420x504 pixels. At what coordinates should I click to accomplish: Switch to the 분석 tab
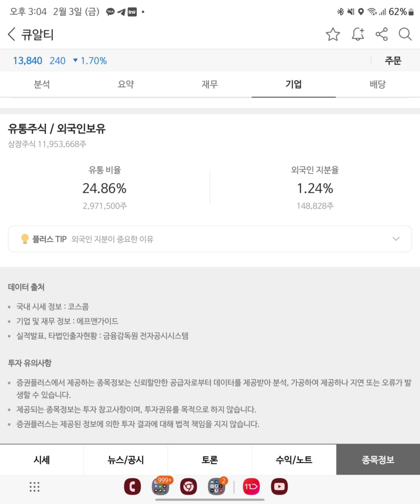(x=42, y=84)
